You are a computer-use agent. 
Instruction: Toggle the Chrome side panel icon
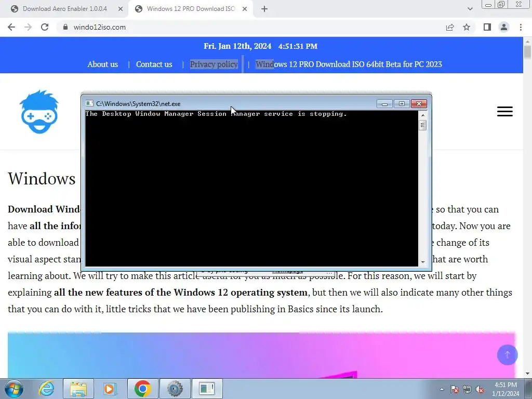coord(487,27)
